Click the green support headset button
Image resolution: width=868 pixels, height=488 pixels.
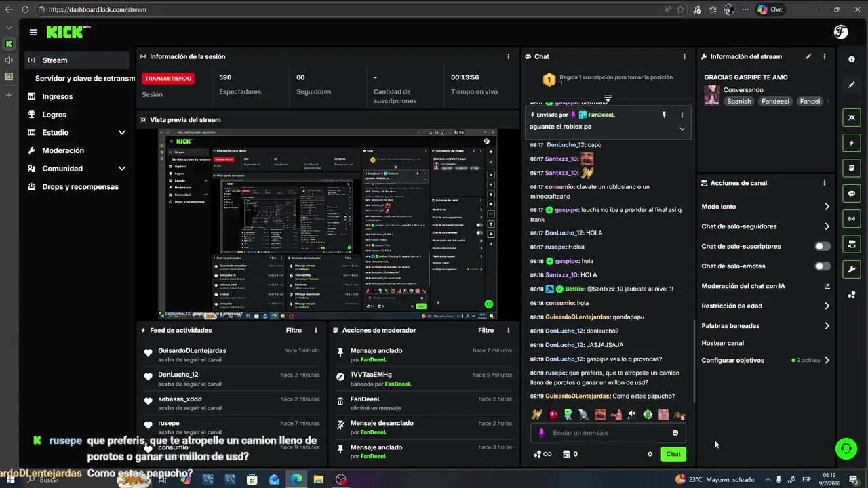tap(846, 448)
